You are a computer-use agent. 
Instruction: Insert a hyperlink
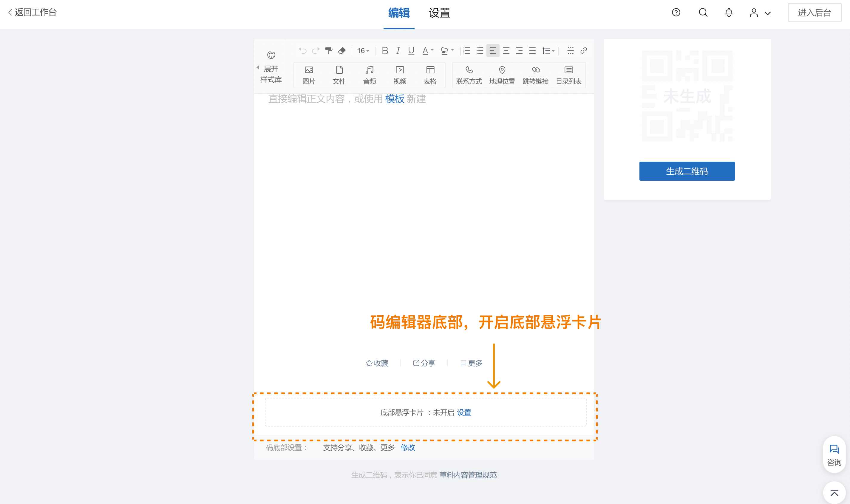point(584,51)
